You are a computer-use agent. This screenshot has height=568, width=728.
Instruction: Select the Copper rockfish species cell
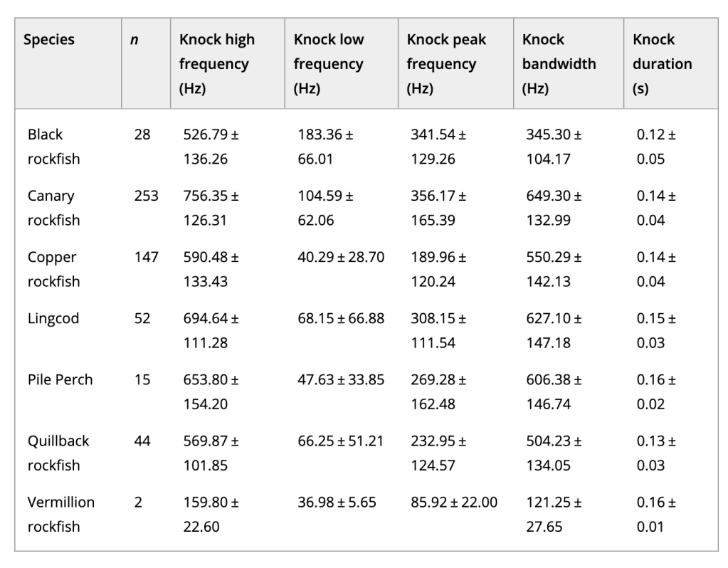pos(53,269)
